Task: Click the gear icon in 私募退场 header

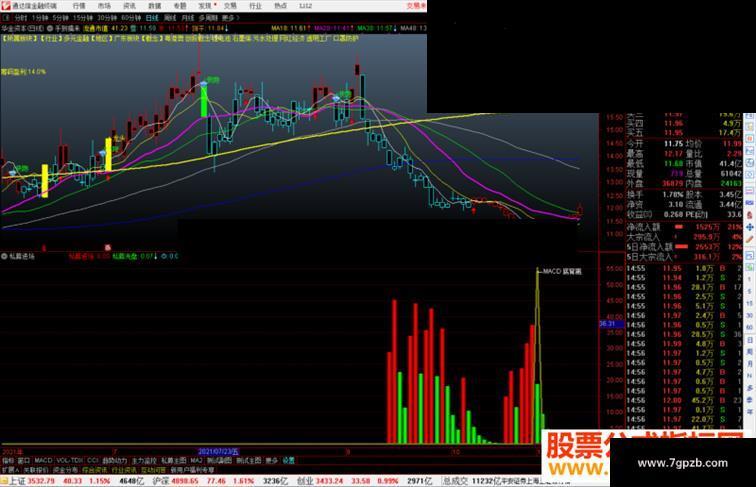Action: 164,256
